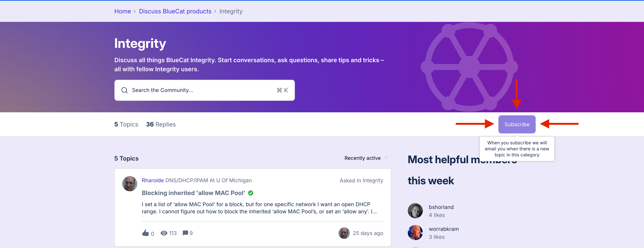Click the ⌘ K shortcut hint
The image size is (644, 248).
(282, 90)
